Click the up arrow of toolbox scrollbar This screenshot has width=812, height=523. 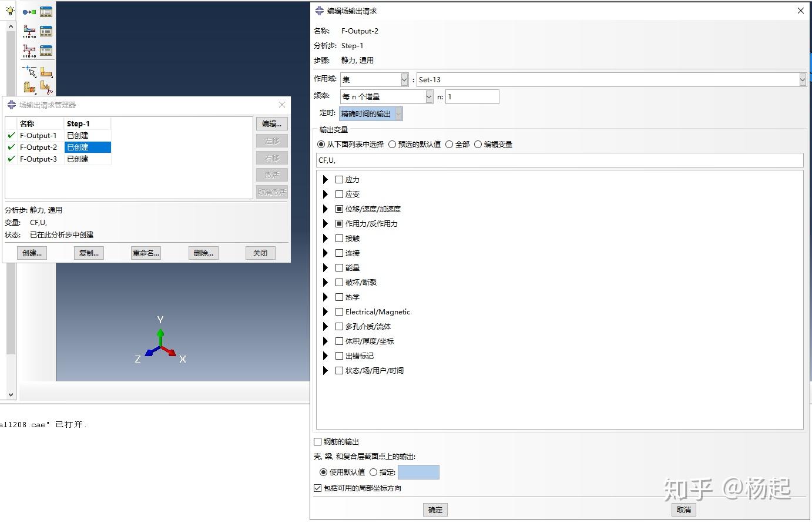click(x=11, y=26)
